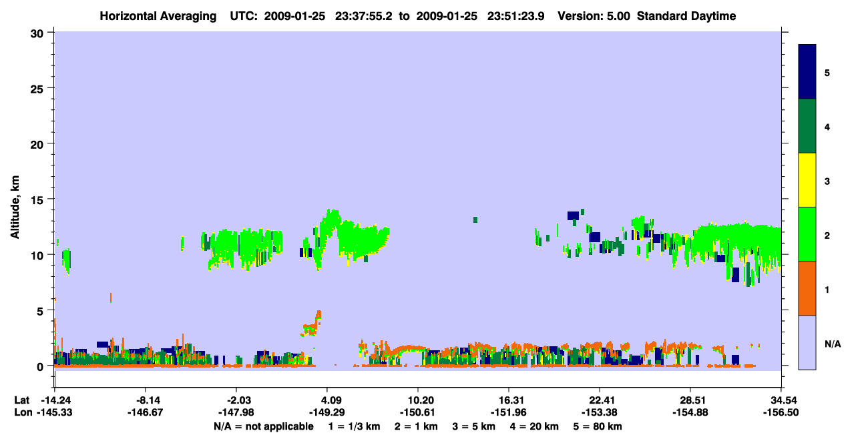Click the longitude value -149.29

tap(326, 412)
